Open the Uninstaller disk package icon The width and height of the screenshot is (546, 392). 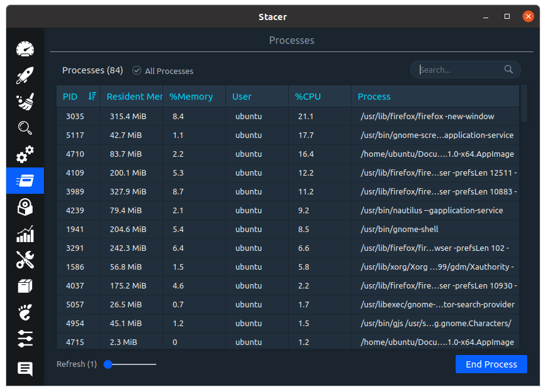25,207
